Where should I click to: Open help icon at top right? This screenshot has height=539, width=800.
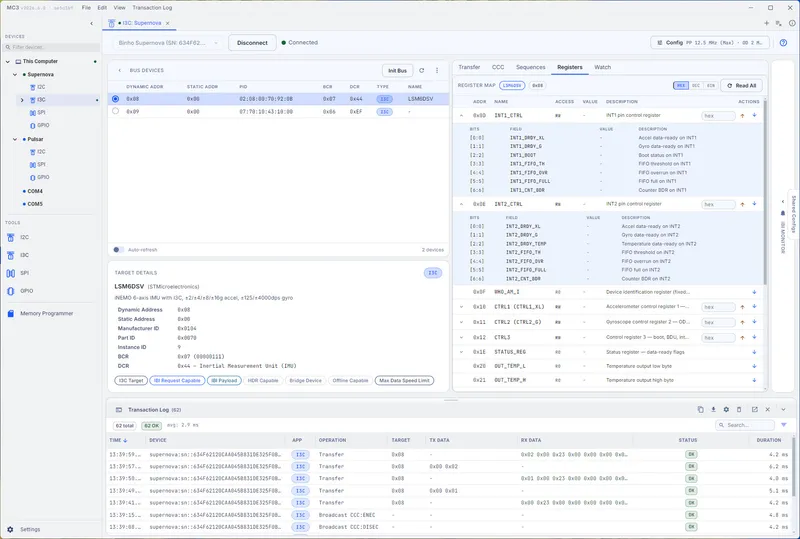[783, 43]
